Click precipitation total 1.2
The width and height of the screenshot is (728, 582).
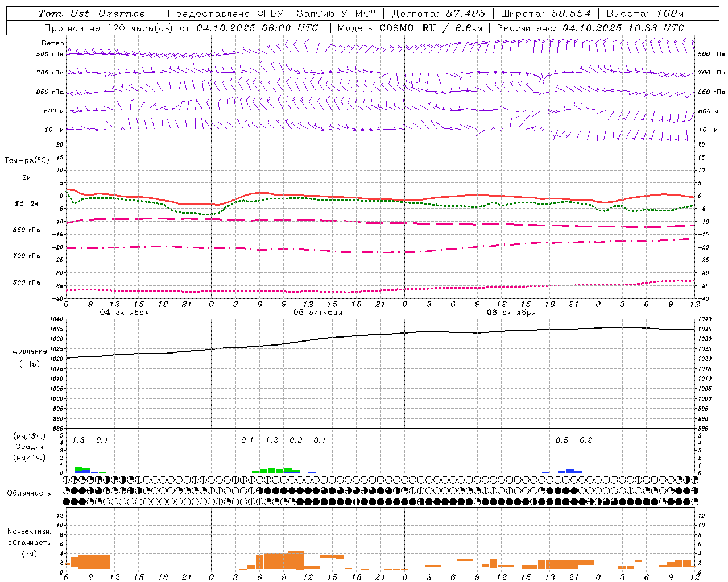pos(272,440)
